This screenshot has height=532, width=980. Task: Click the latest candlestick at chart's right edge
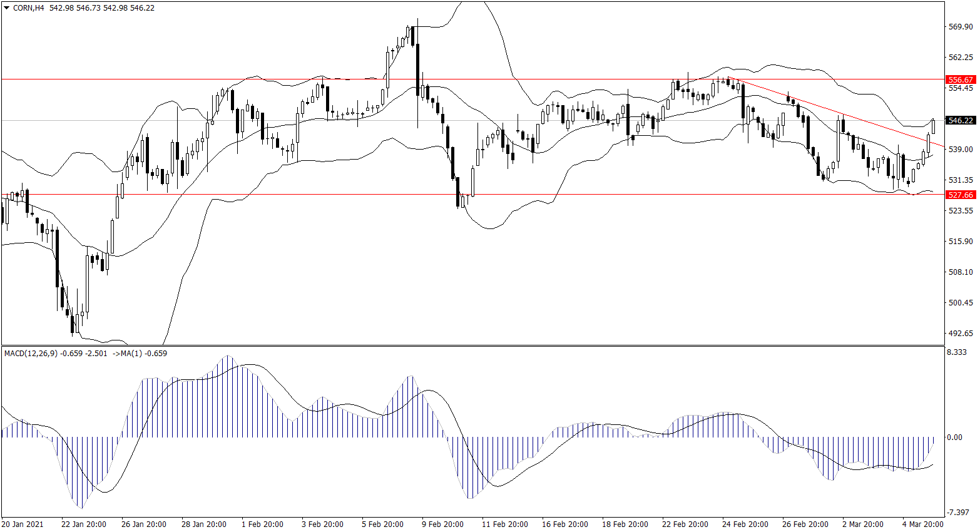[x=933, y=126]
